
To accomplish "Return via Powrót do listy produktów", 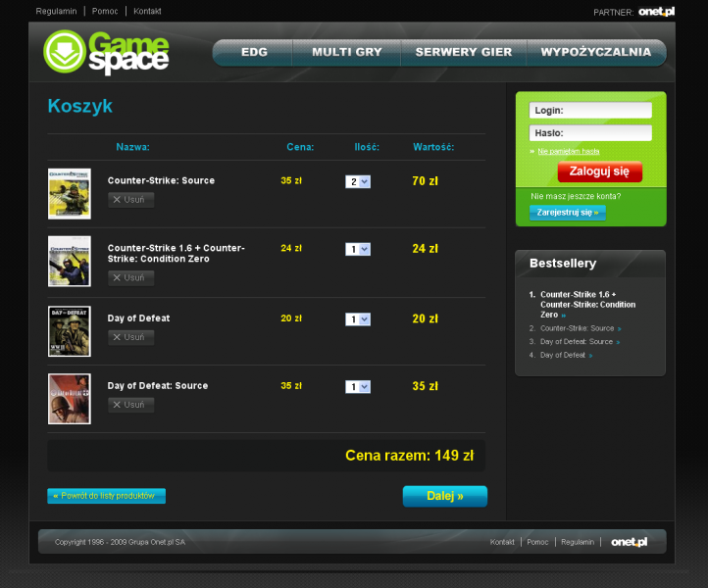I will 107,496.
